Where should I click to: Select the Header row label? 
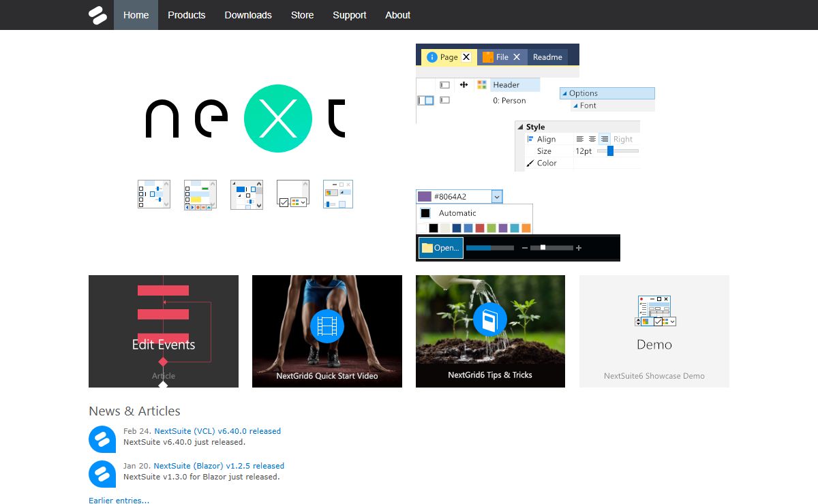[506, 85]
